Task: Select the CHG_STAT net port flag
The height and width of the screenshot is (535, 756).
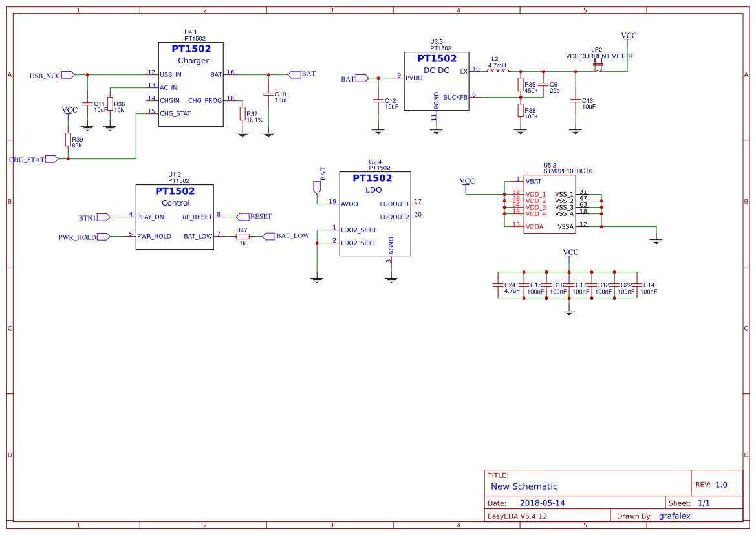Action: (x=52, y=159)
